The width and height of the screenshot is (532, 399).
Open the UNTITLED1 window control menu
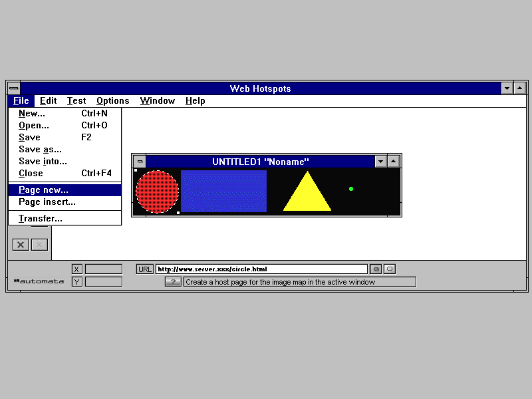[x=140, y=162]
